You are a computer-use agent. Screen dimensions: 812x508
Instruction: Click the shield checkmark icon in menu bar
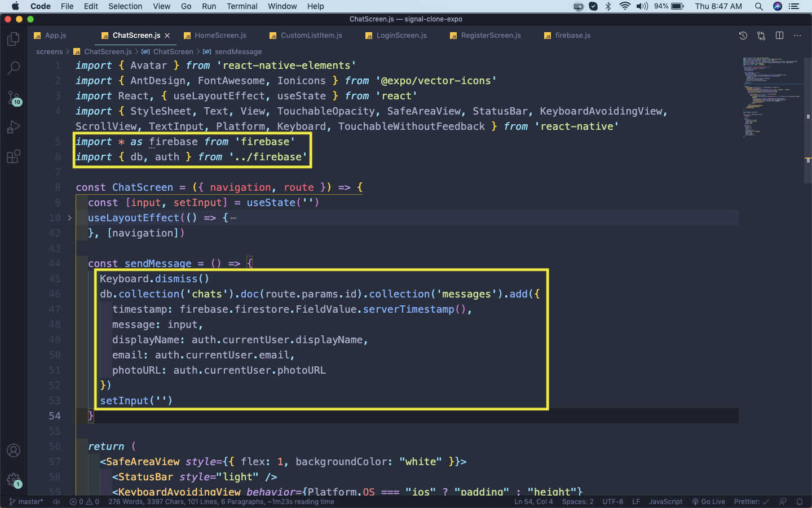tap(593, 6)
